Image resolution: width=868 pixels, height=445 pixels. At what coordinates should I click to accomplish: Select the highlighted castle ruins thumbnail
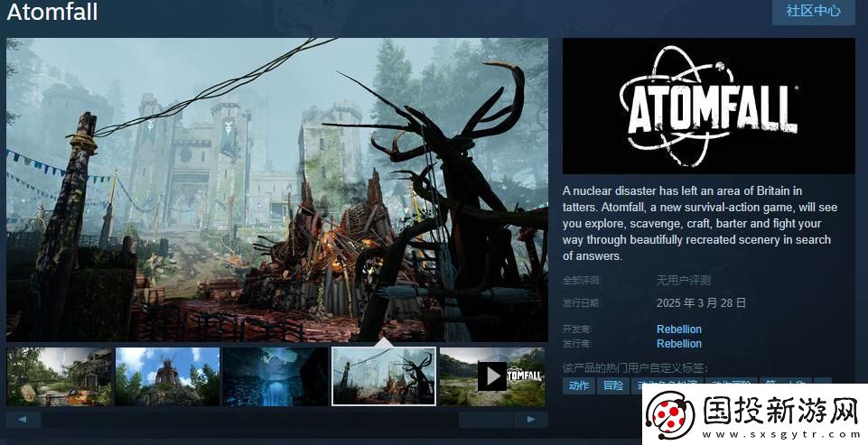[x=384, y=376]
